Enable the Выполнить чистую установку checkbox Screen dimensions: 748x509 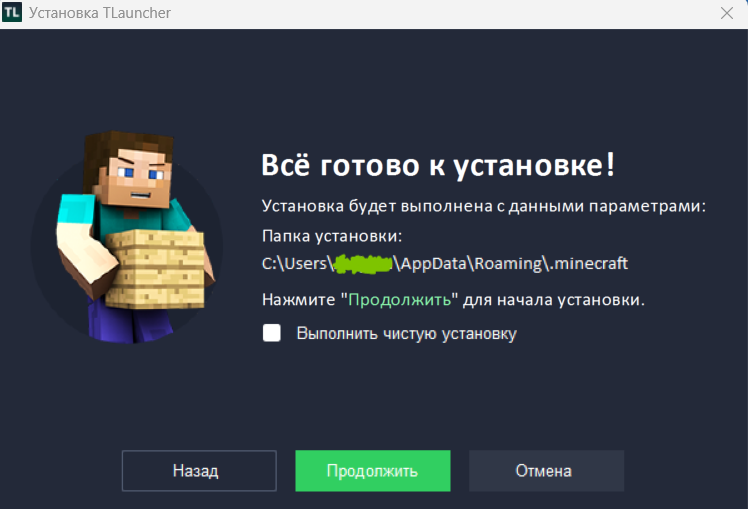click(271, 333)
